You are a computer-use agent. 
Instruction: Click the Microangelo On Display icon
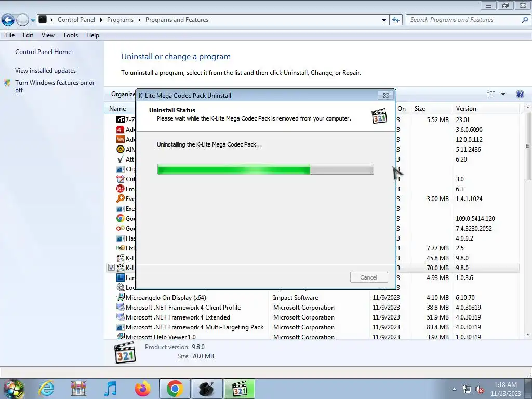point(120,298)
